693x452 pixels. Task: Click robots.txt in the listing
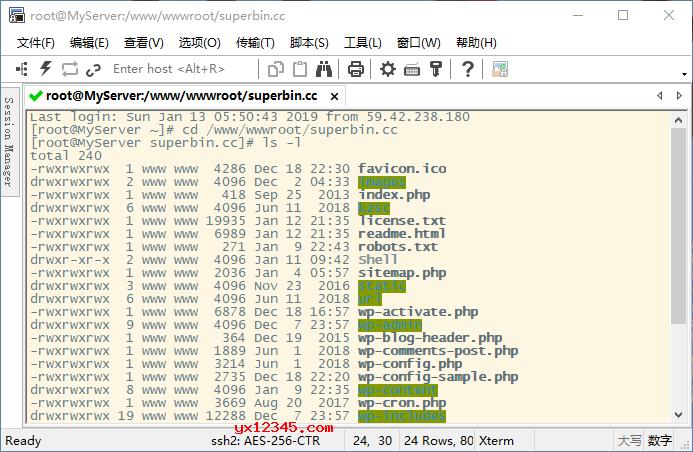(x=398, y=247)
